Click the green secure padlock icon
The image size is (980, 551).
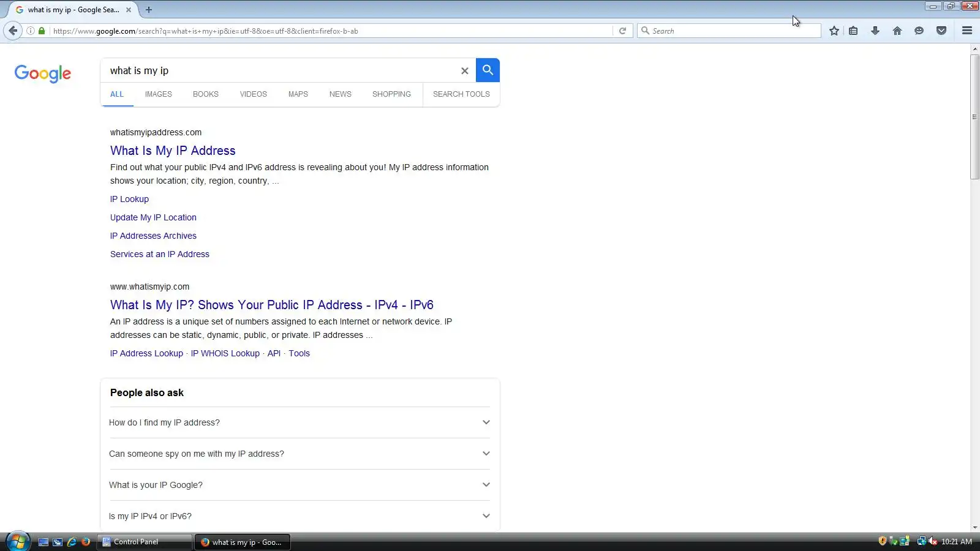point(42,31)
